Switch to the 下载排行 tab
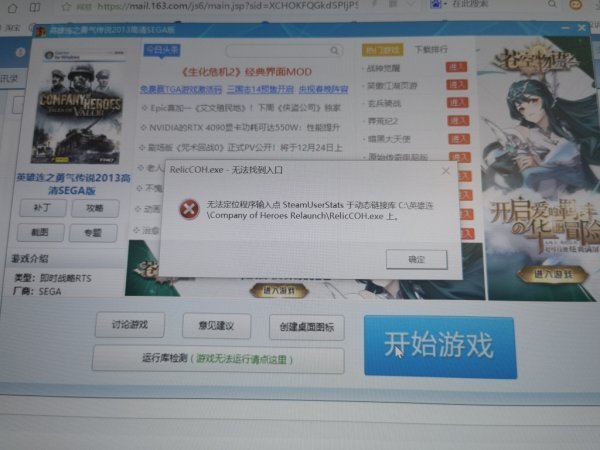This screenshot has height=450, width=600. 431,49
